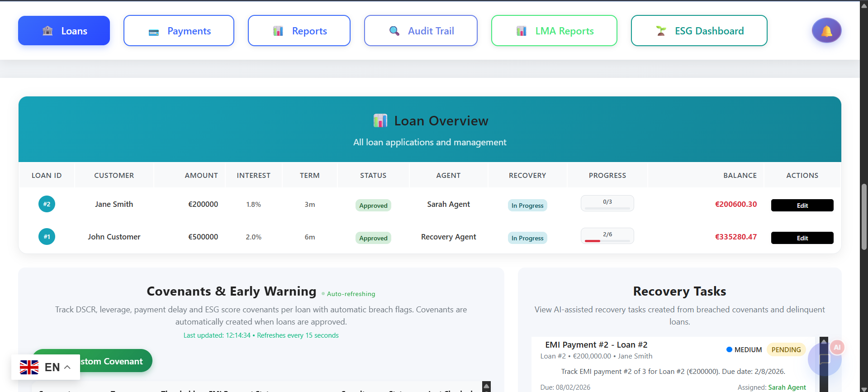The height and width of the screenshot is (392, 868).
Task: Edit Jane Smith's loan
Action: coord(802,206)
